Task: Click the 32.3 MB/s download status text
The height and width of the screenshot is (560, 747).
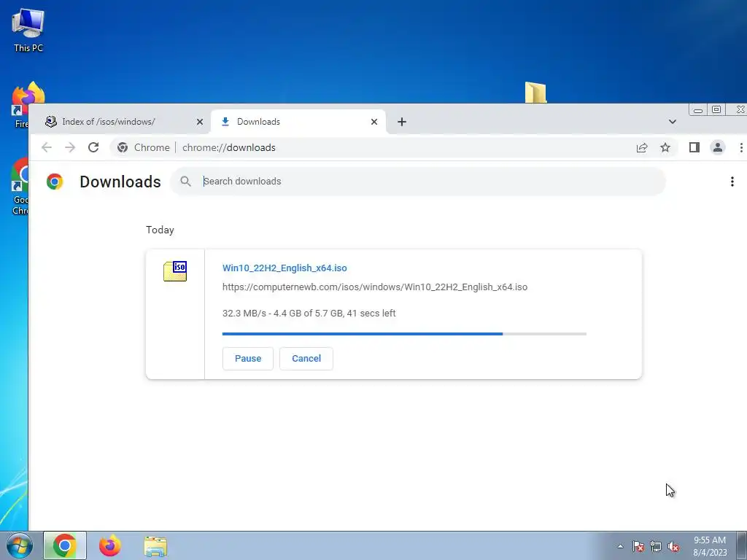Action: coord(309,314)
